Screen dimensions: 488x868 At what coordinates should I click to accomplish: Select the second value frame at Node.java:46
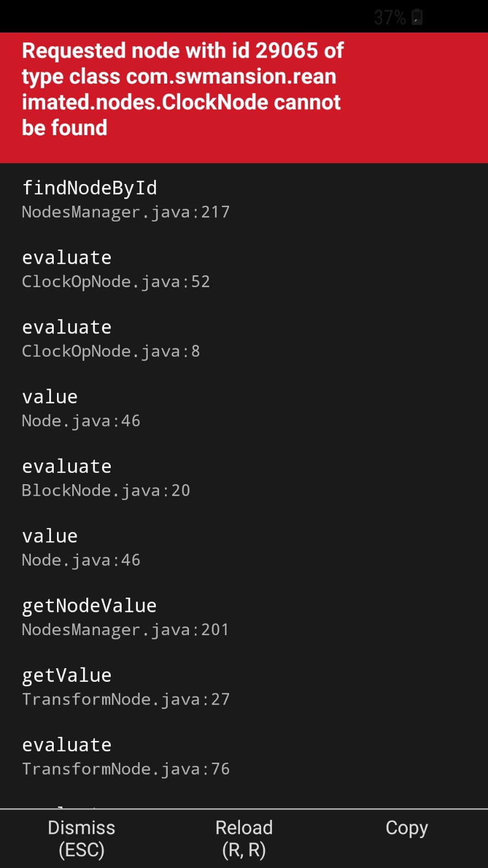point(49,535)
